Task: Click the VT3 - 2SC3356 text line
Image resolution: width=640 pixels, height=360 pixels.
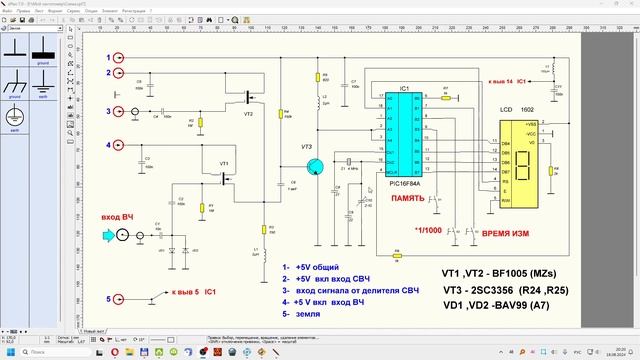Action: click(x=506, y=290)
